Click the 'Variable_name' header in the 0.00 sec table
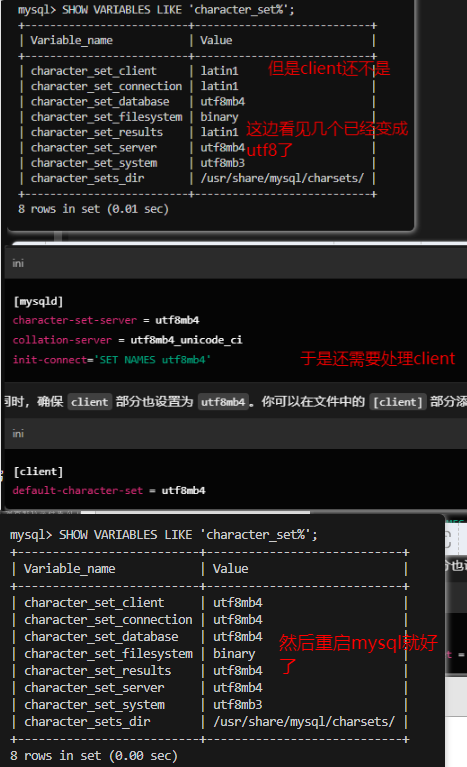This screenshot has height=767, width=467. coord(70,569)
